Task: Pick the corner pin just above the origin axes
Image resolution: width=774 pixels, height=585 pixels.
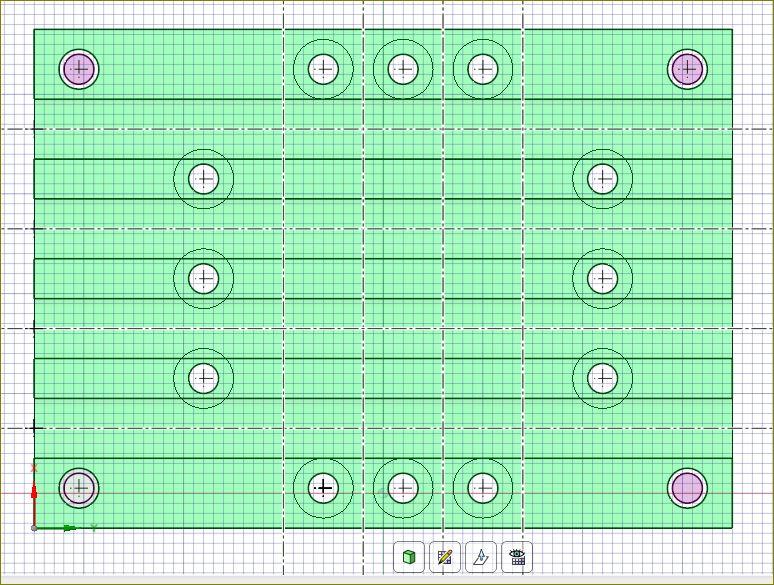Action: point(79,488)
